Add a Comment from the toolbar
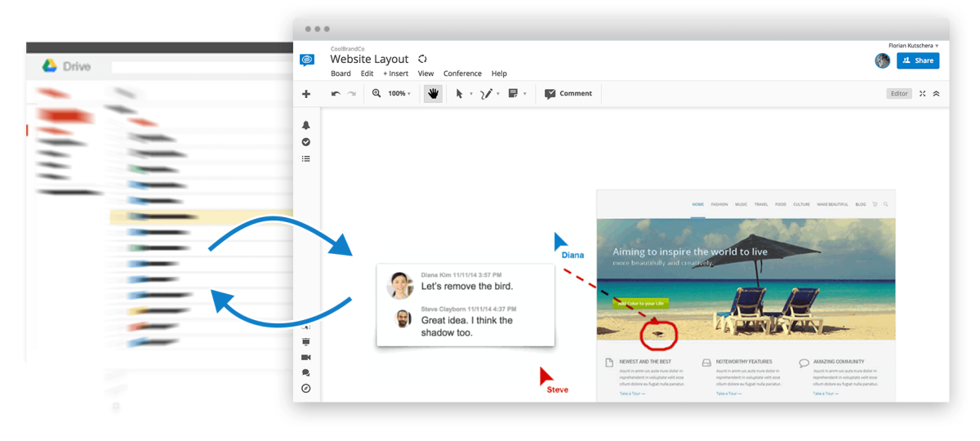980x441 pixels. (x=568, y=94)
